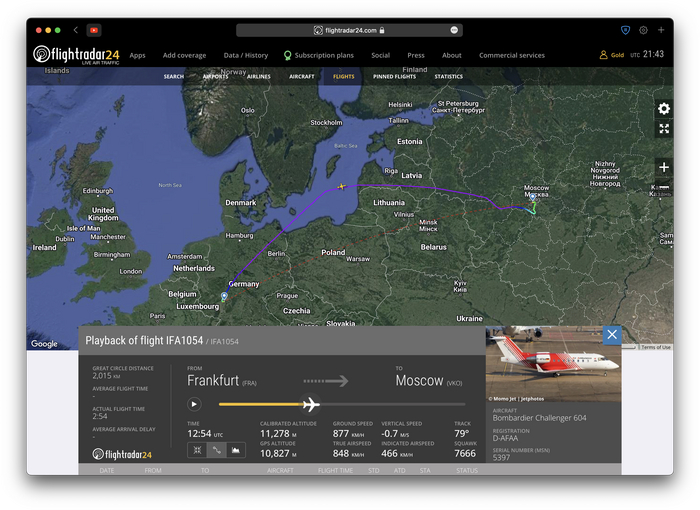Open Commercial services page

512,55
